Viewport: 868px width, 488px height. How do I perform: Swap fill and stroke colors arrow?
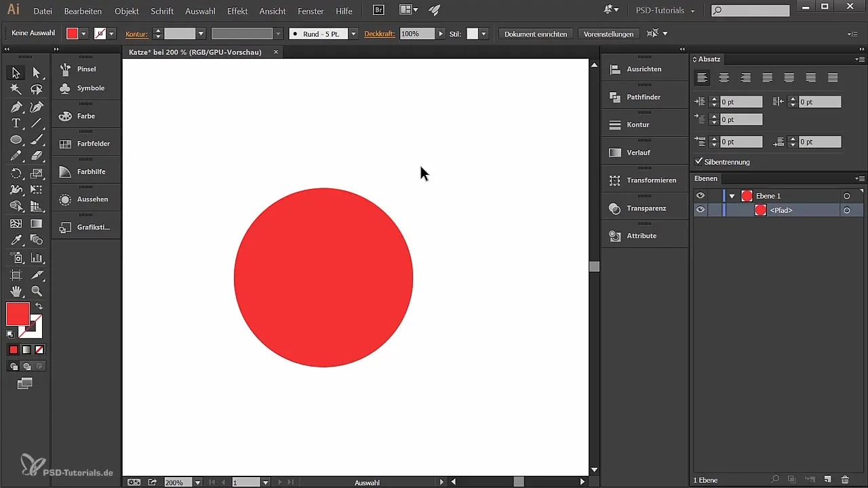click(x=39, y=306)
